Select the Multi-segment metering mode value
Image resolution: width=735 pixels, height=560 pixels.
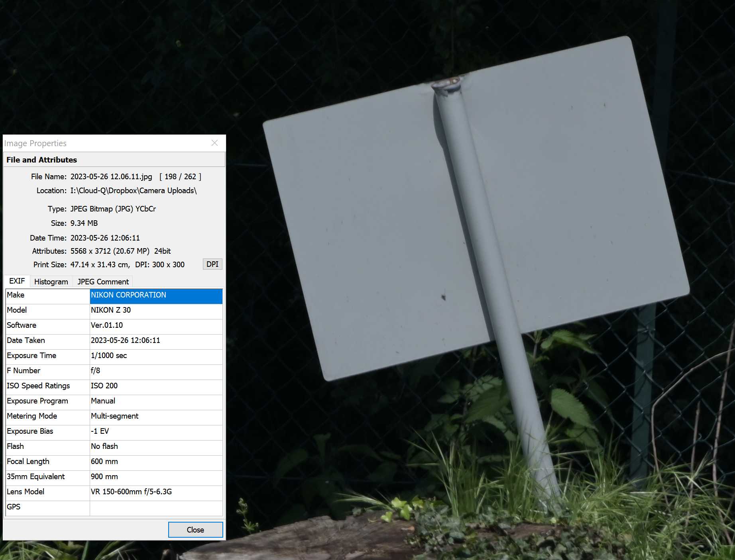point(156,416)
